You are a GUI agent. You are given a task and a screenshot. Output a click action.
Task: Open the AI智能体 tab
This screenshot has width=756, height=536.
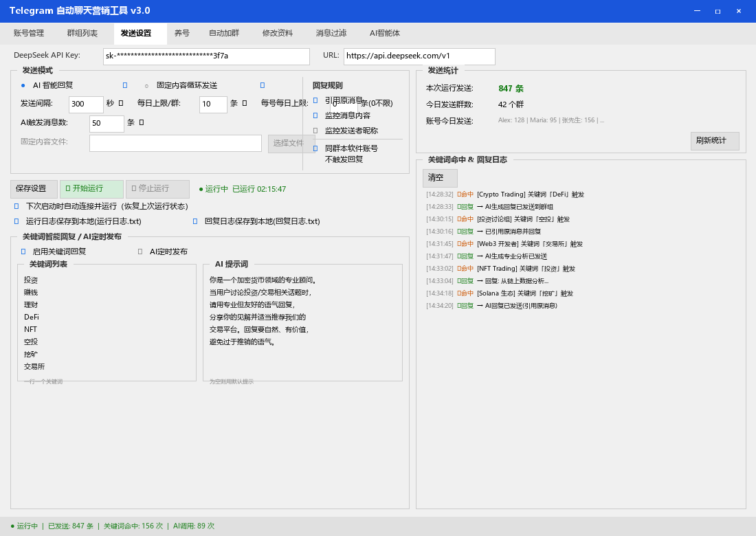click(384, 32)
